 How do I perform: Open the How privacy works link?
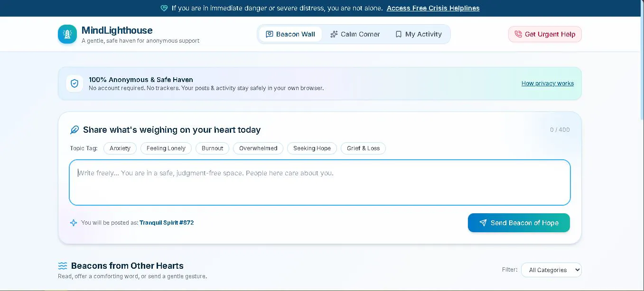pos(548,83)
